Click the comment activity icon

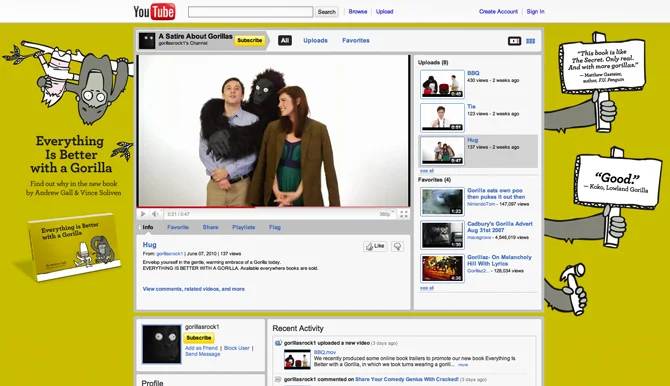(x=278, y=379)
